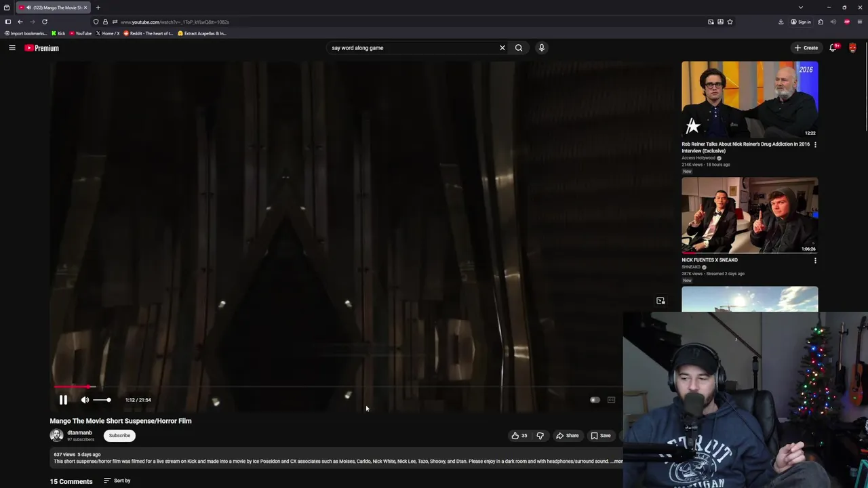Close the Mango The Movie tab

click(85, 7)
